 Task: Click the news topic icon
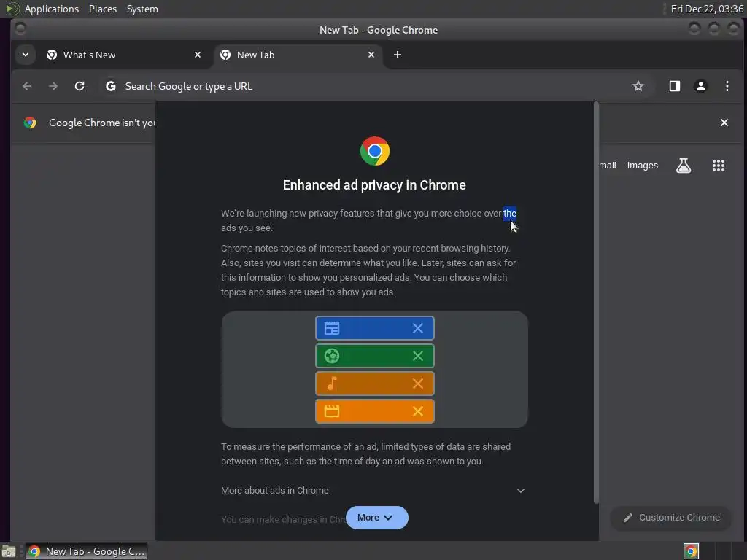(332, 328)
